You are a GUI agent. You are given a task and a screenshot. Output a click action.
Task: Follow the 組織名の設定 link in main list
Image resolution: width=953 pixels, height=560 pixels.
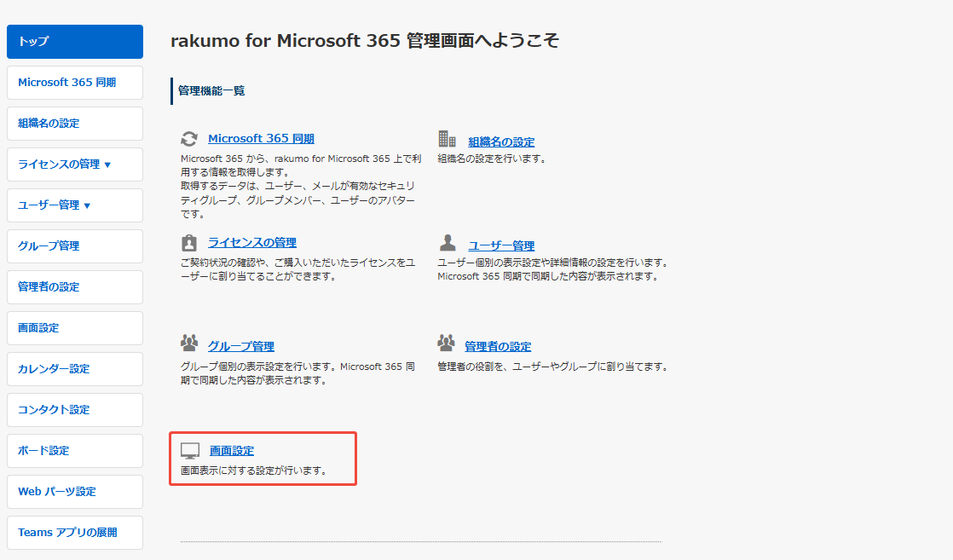(x=501, y=142)
